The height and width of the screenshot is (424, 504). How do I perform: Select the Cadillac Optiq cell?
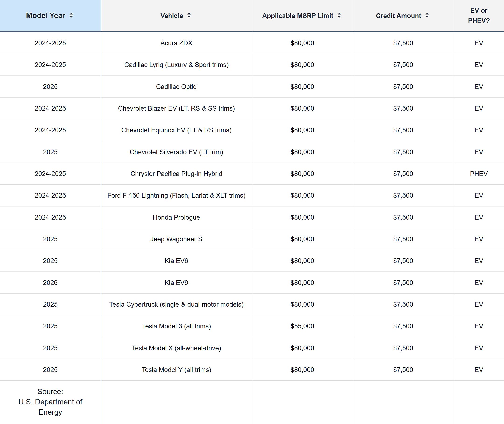(x=176, y=87)
